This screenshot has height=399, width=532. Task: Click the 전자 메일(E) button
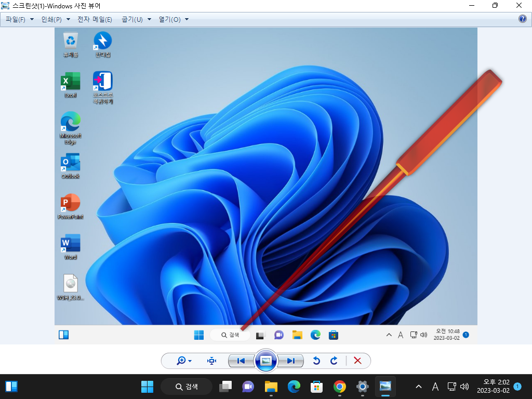point(95,19)
